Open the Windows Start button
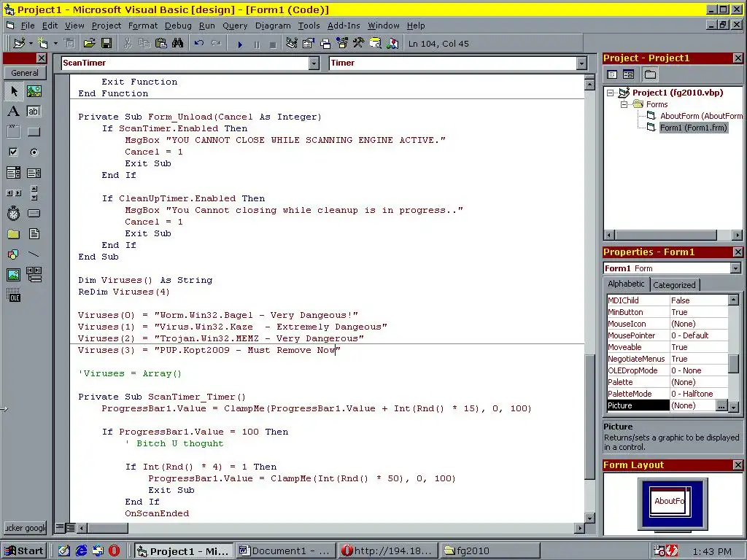This screenshot has width=747, height=560. pyautogui.click(x=24, y=551)
